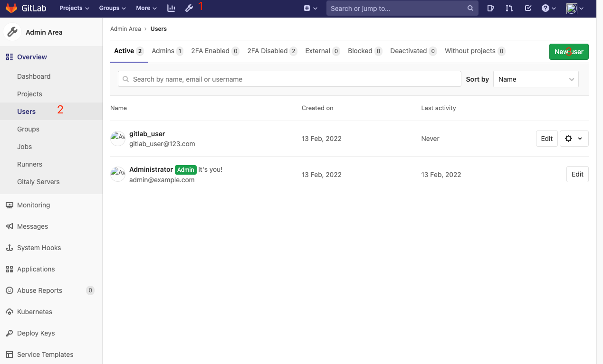Click the Kubernetes cloud icon

tap(9, 312)
